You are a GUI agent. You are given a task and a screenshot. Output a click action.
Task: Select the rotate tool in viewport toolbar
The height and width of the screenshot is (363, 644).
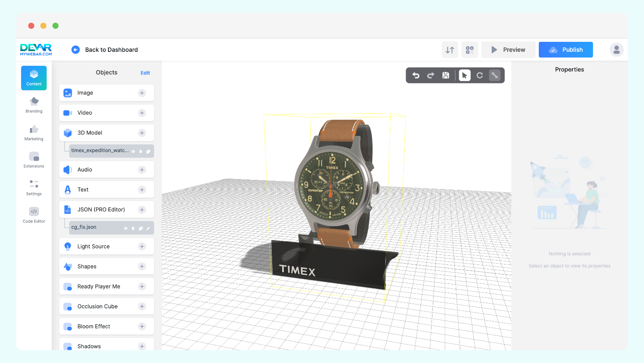pos(480,75)
